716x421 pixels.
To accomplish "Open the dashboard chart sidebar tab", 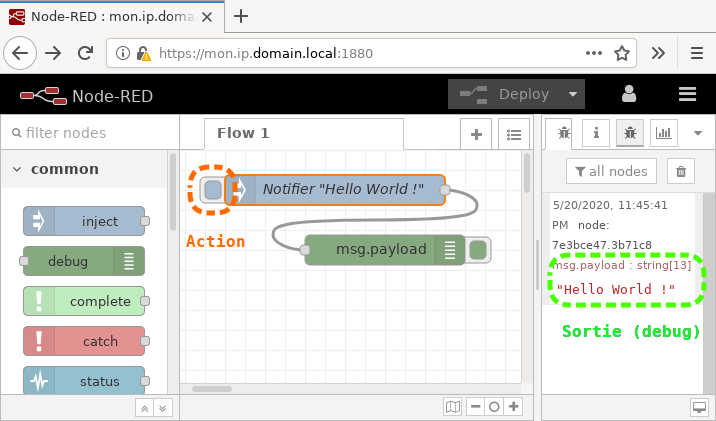I will coord(663,133).
